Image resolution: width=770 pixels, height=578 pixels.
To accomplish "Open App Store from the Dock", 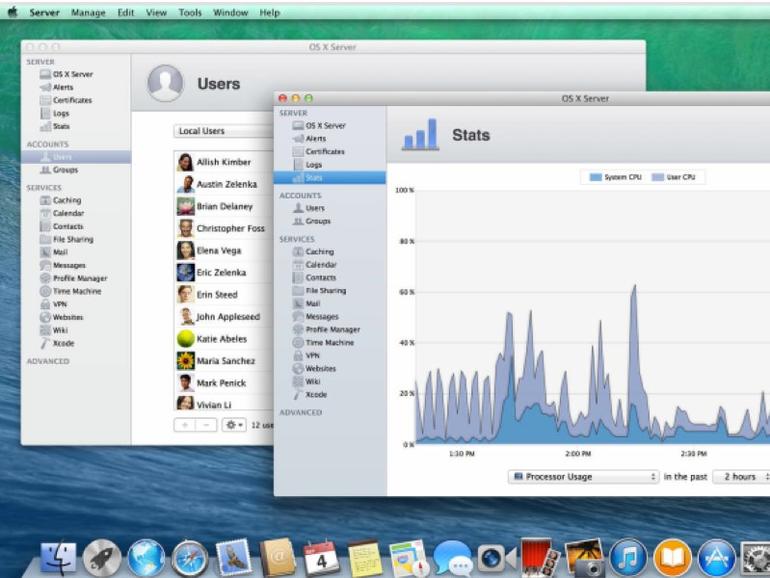I will (x=716, y=558).
